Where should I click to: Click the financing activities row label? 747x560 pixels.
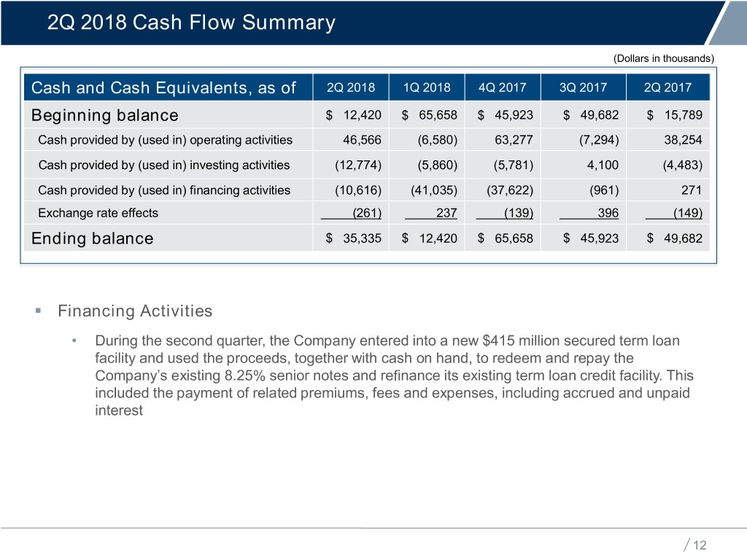pyautogui.click(x=163, y=190)
